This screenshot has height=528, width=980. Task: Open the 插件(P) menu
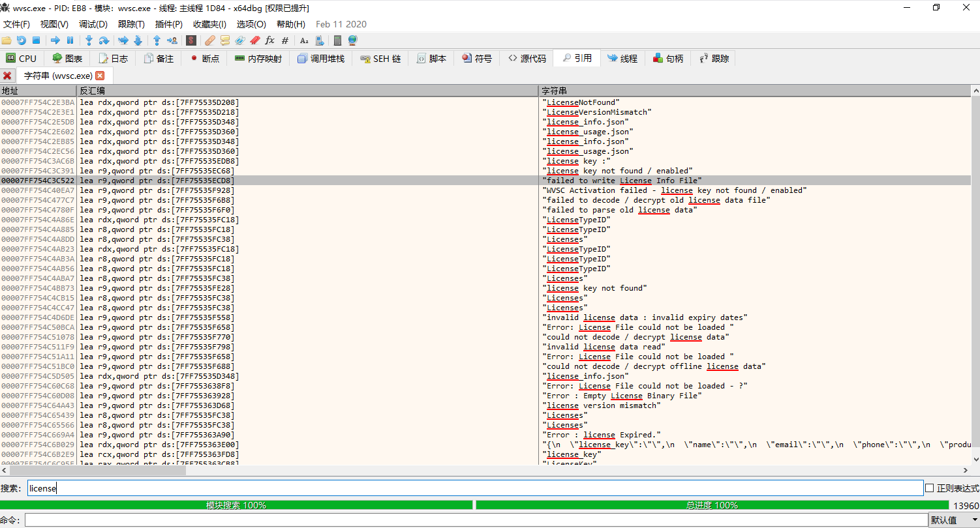169,24
